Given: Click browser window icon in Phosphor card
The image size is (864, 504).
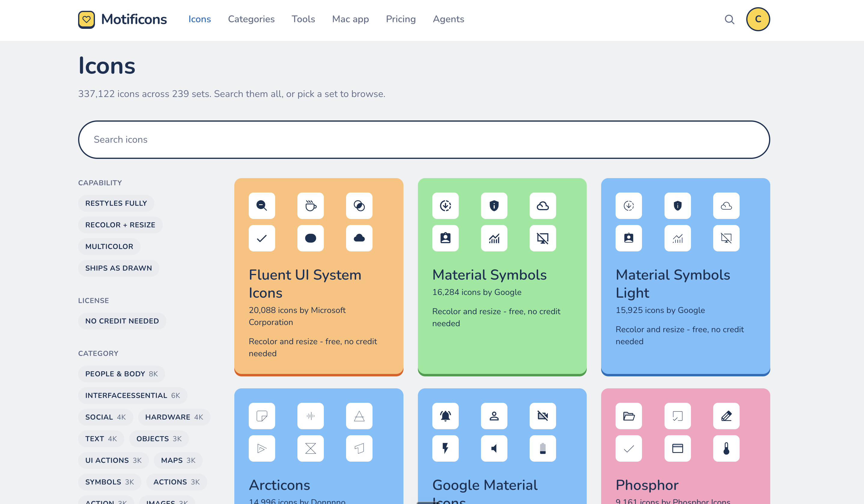Looking at the screenshot, I should [x=677, y=448].
